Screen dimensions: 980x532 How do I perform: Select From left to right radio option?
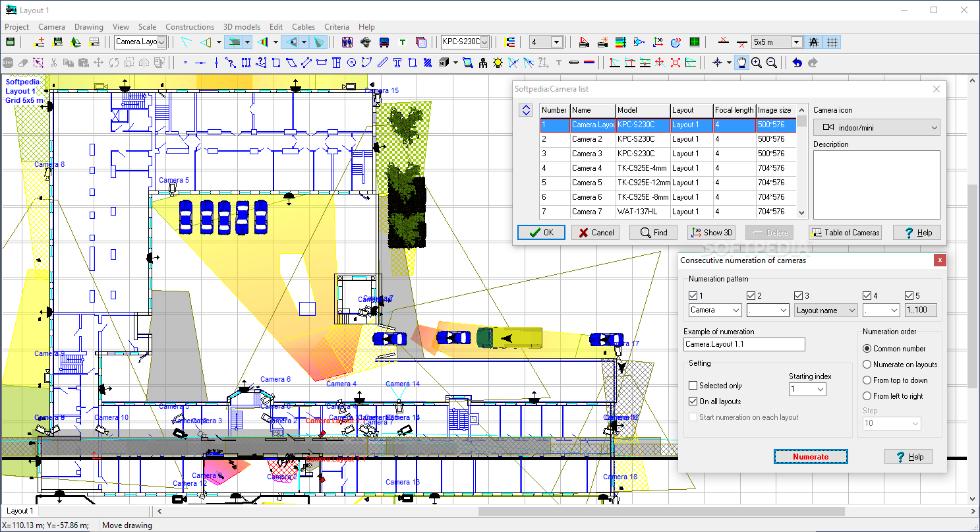pos(867,396)
